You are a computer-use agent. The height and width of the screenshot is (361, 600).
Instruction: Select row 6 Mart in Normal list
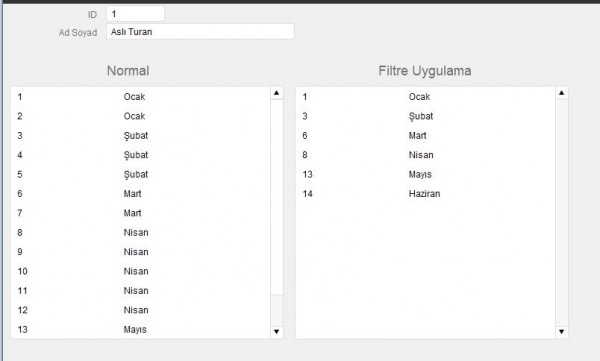[x=140, y=194]
